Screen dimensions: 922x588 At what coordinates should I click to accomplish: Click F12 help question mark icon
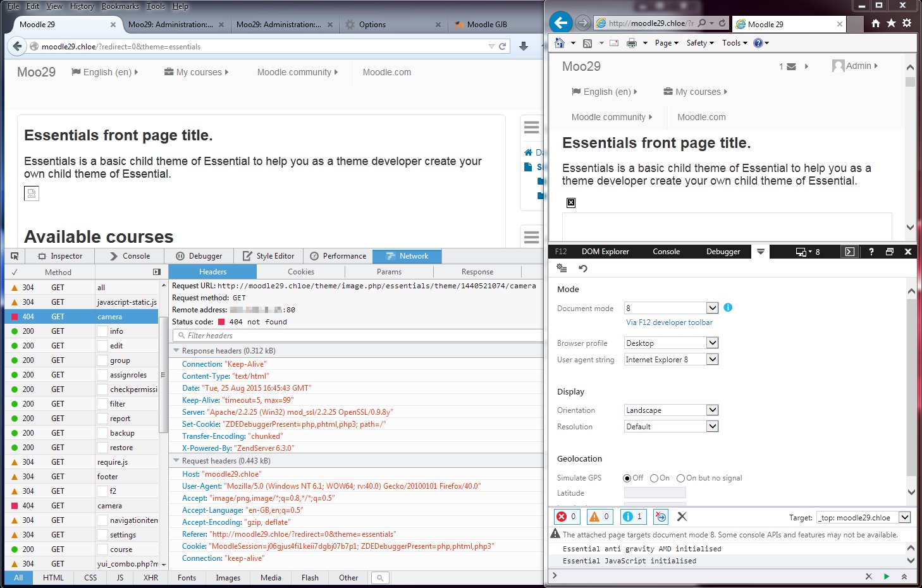tap(871, 252)
